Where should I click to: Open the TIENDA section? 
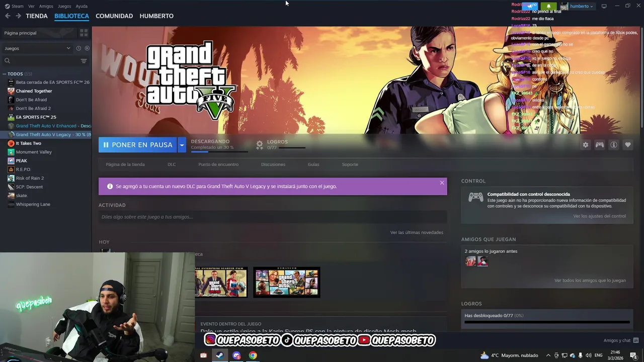click(x=37, y=16)
